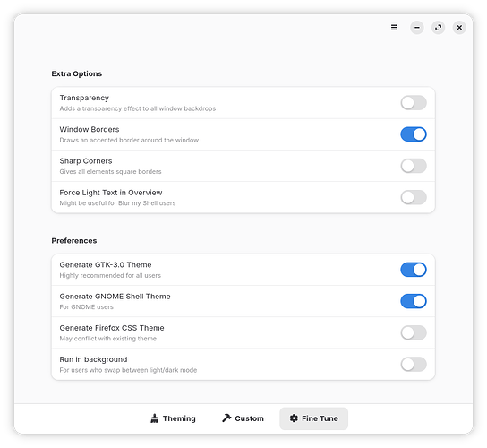Disable the Window Borders switch

tap(414, 134)
